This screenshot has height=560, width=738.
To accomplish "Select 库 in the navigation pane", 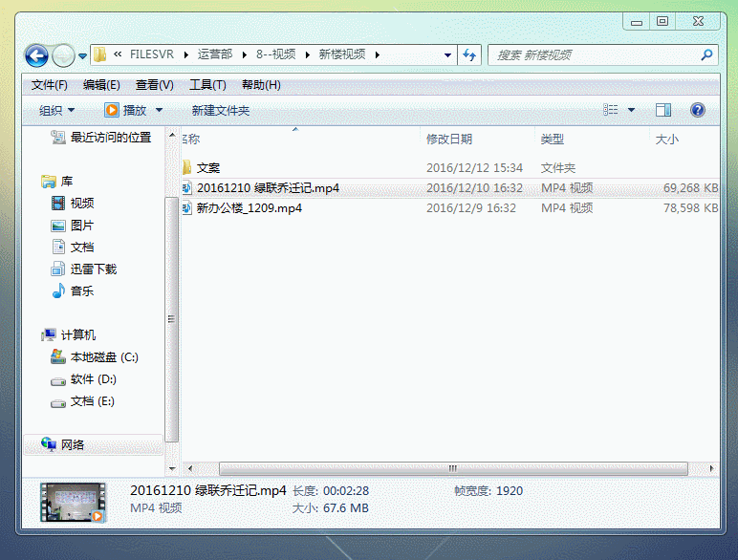I will click(x=57, y=182).
